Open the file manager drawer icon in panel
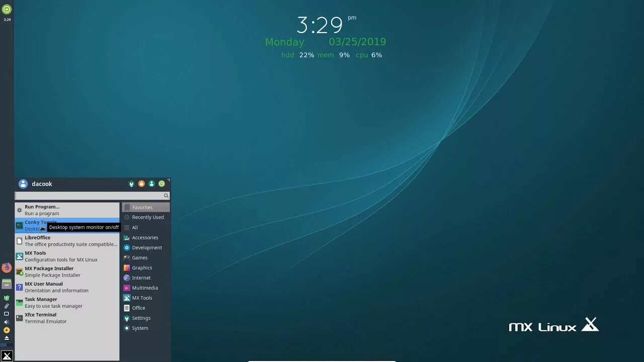 7,284
